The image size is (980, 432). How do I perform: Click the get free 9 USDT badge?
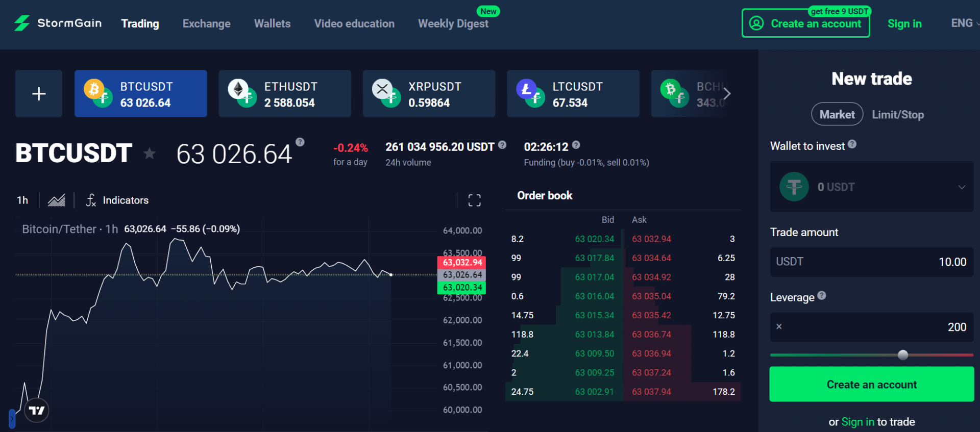[x=839, y=11]
